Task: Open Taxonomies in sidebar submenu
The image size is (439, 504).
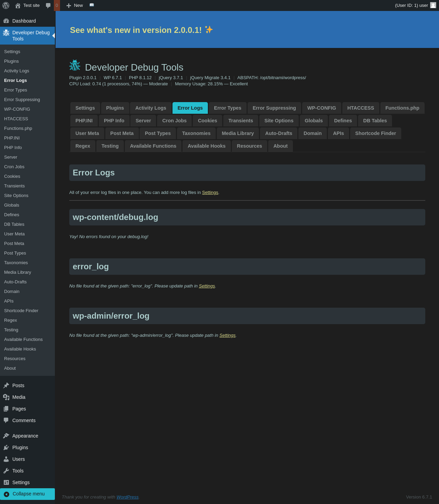Action: (x=27, y=263)
